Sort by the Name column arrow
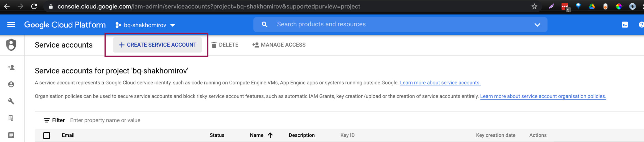644x142 pixels. [270, 135]
